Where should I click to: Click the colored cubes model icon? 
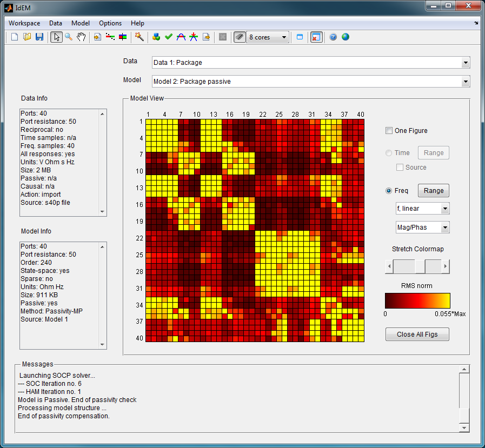(x=156, y=37)
